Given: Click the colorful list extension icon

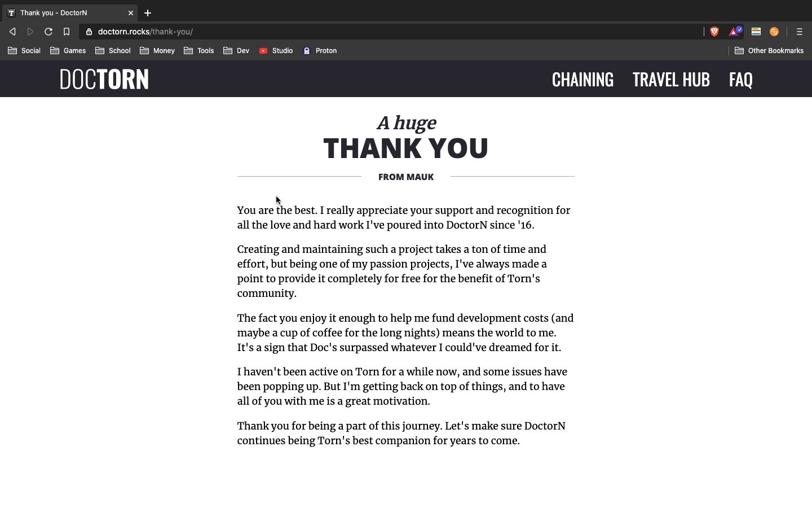Looking at the screenshot, I should coord(756,32).
